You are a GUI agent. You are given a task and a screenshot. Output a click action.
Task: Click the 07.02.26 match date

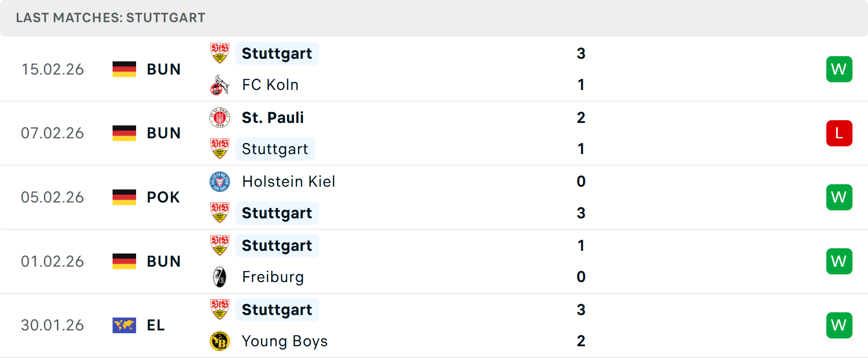pyautogui.click(x=52, y=133)
